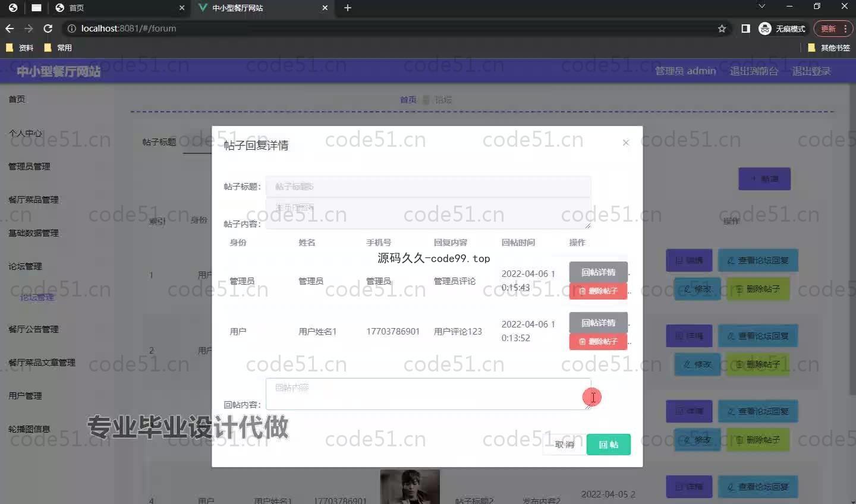This screenshot has height=504, width=856.
Task: Click 回帖详情 for the 管理员 reply
Action: [598, 272]
